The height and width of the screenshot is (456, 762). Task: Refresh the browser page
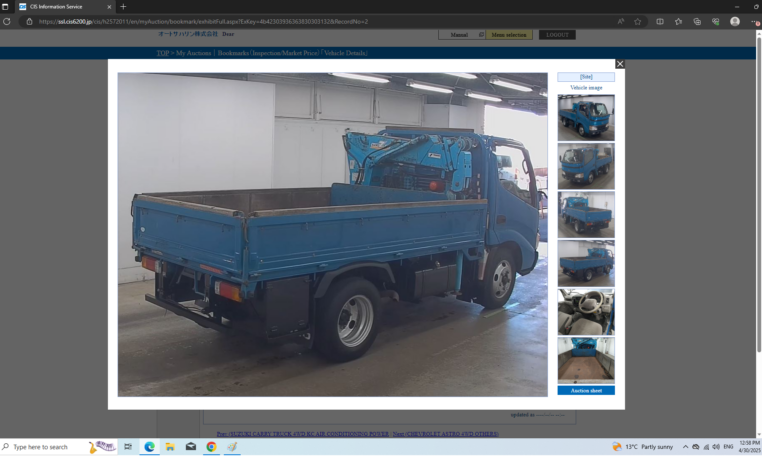(7, 21)
